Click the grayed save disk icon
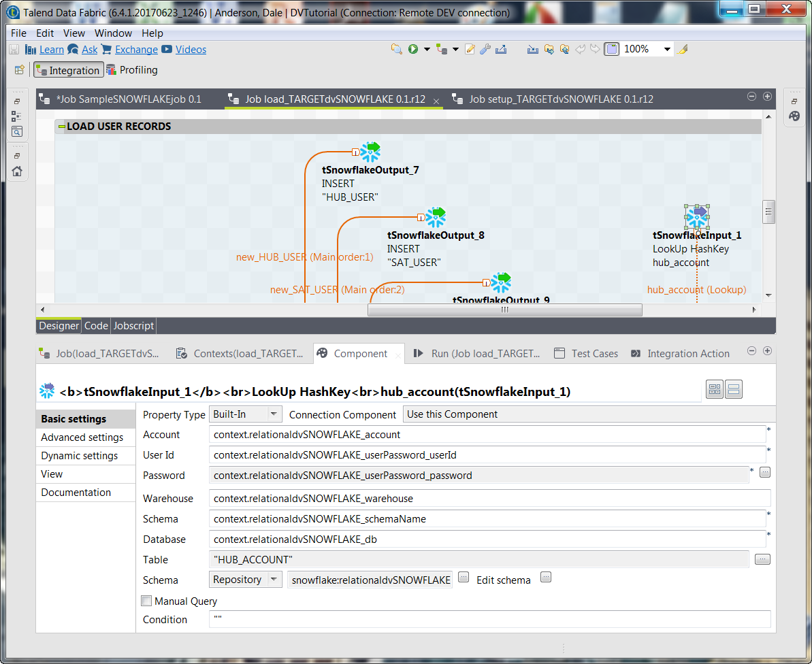 pyautogui.click(x=14, y=50)
